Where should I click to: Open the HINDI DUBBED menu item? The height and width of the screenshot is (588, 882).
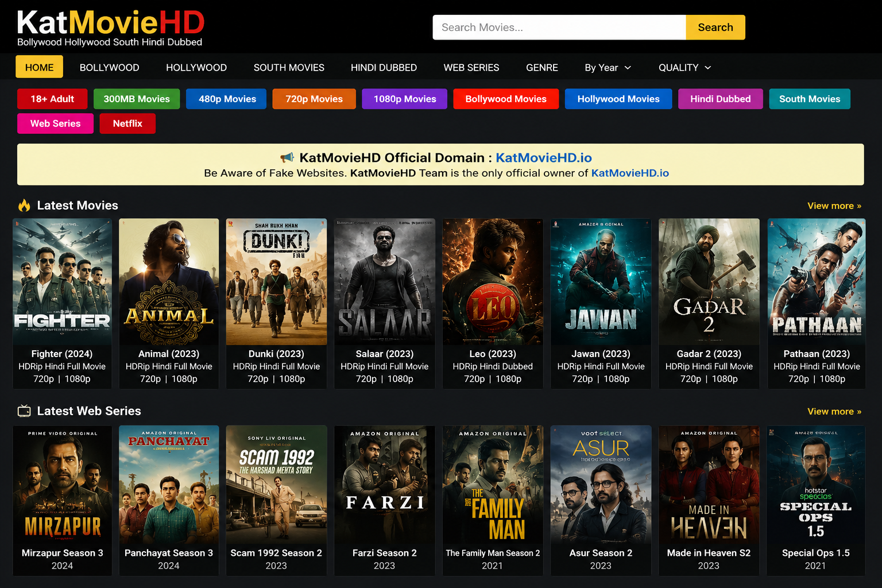click(x=384, y=67)
